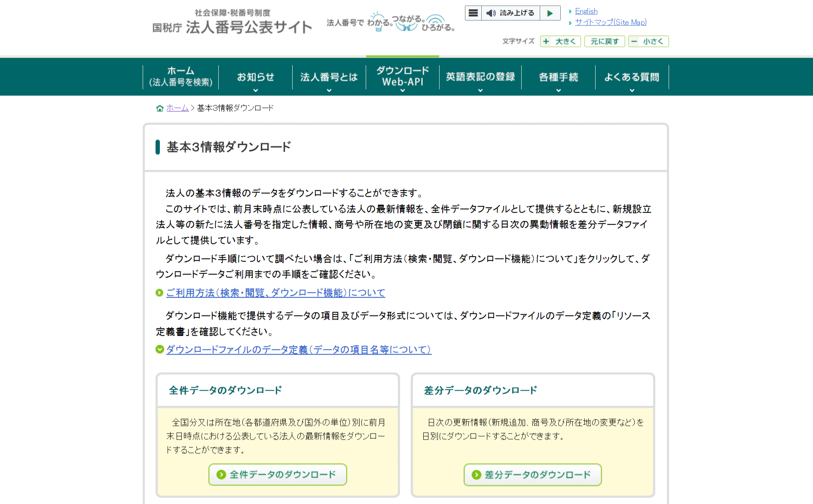Open the 英語表記の登録 navigation menu
The height and width of the screenshot is (504, 813).
click(x=480, y=77)
